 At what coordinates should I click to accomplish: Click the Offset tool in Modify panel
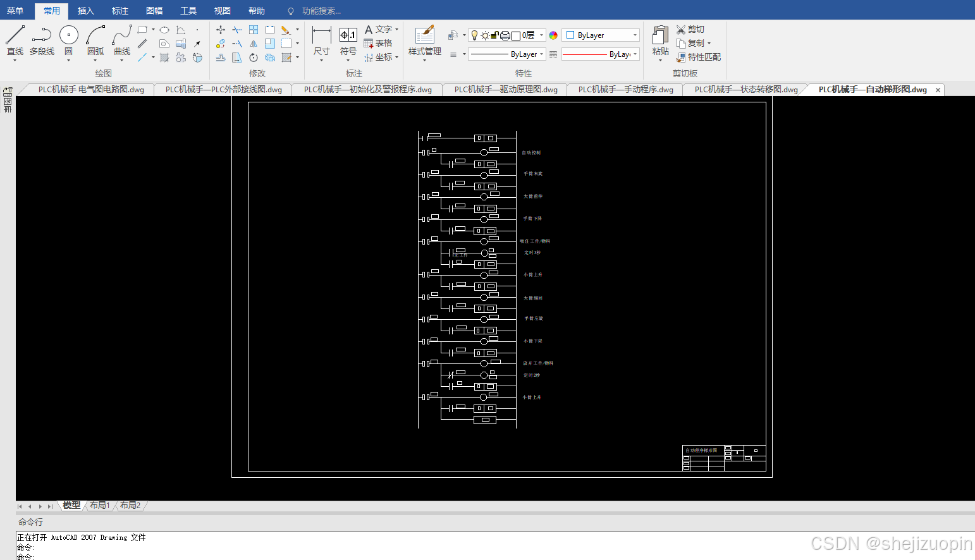221,58
